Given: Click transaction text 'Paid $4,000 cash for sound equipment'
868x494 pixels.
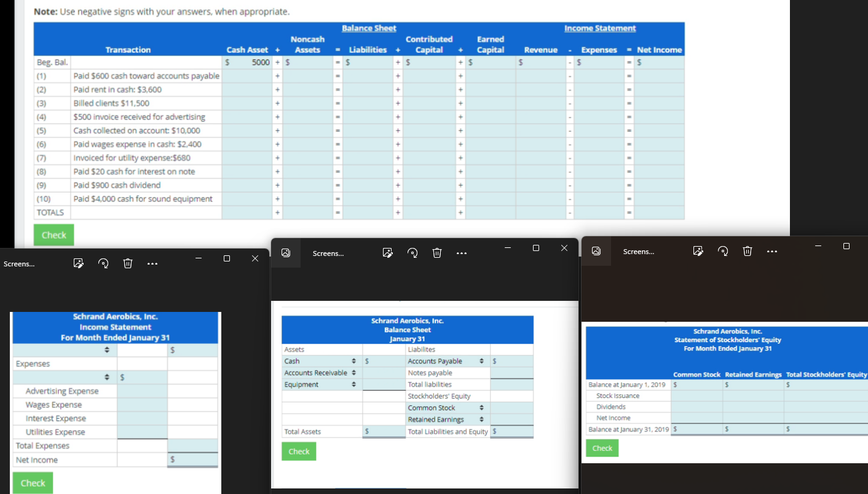Looking at the screenshot, I should coord(143,199).
